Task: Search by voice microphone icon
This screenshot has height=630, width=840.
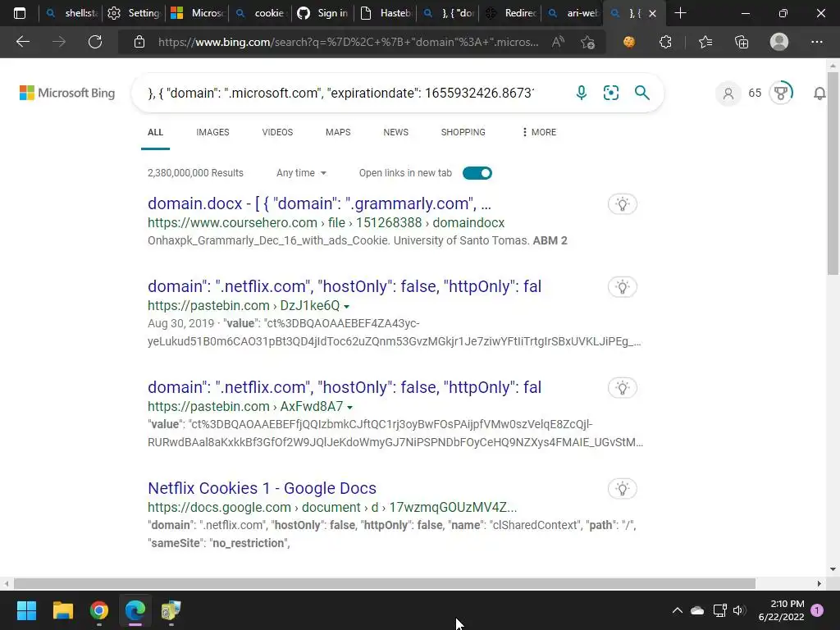Action: [x=582, y=93]
